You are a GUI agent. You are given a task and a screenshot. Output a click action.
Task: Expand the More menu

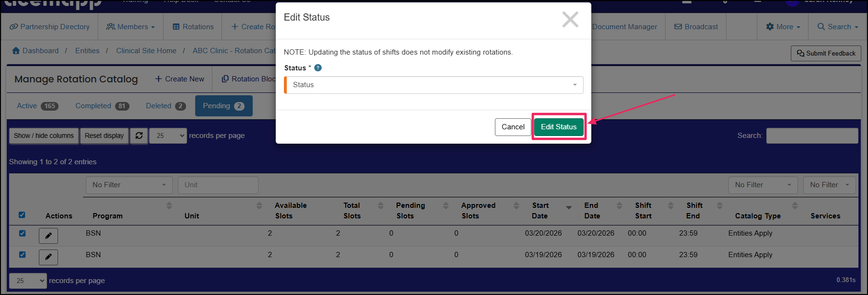click(783, 27)
